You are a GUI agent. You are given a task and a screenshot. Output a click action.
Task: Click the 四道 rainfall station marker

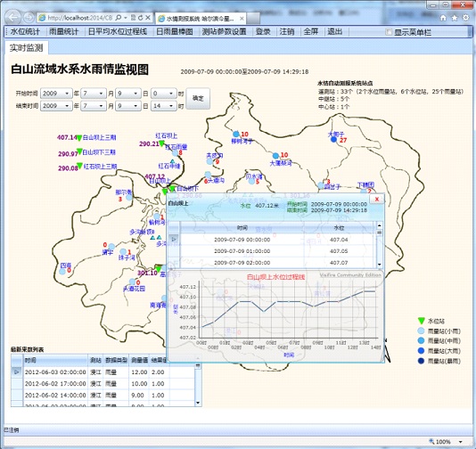[x=62, y=271]
